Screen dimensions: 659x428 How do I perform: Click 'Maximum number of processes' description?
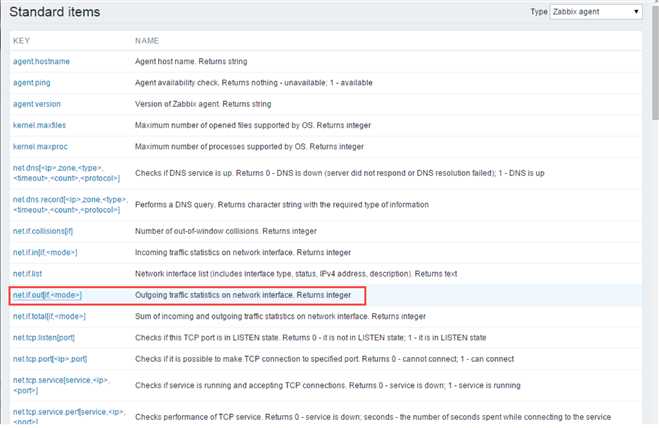coord(249,147)
